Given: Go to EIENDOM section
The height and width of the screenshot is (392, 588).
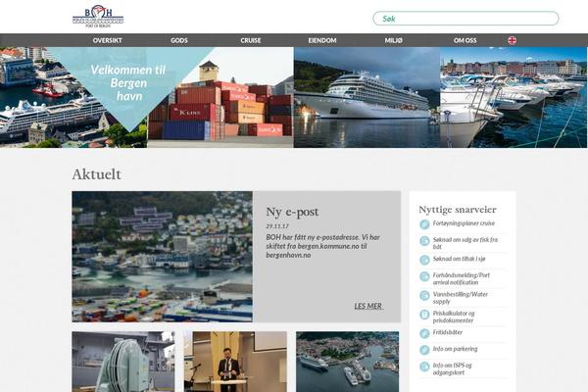Looking at the screenshot, I should [x=322, y=40].
